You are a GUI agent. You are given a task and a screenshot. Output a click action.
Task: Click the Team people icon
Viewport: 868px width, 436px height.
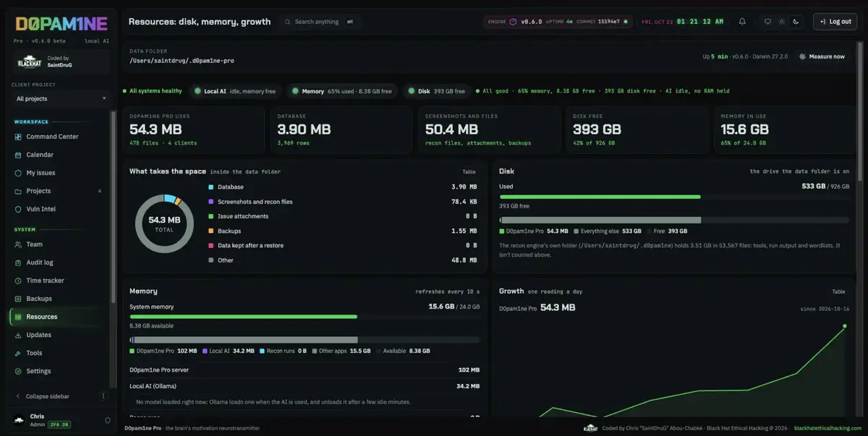point(19,244)
